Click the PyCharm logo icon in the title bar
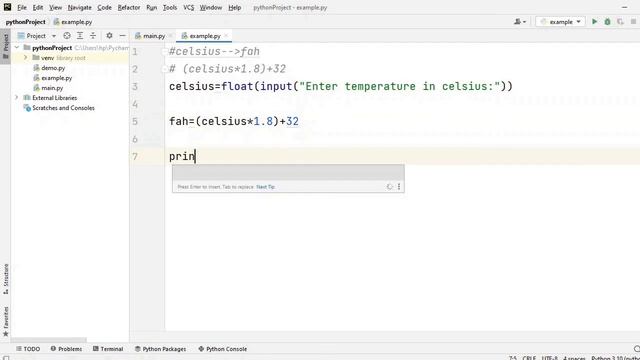Viewport: 640px width, 360px height. 7,7
